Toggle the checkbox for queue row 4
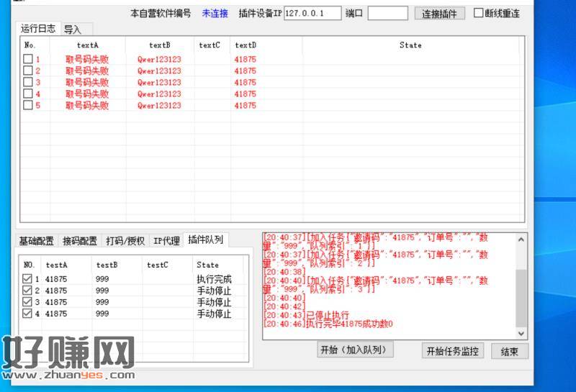This screenshot has width=576, height=392. (x=28, y=314)
